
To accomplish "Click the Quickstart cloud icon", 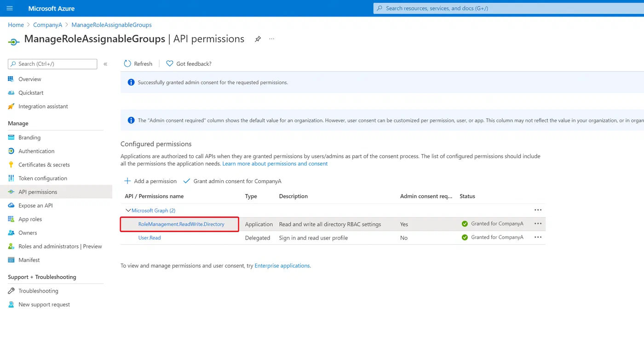I will click(11, 92).
